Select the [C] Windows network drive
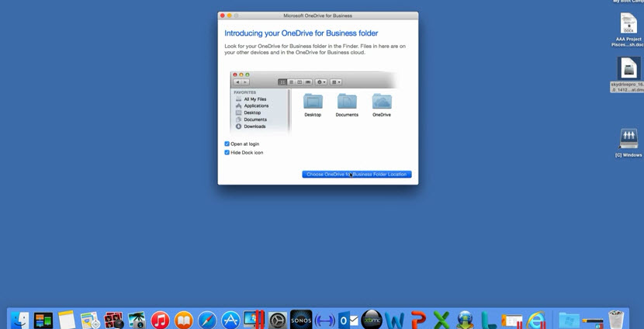This screenshot has height=329, width=644. [628, 139]
